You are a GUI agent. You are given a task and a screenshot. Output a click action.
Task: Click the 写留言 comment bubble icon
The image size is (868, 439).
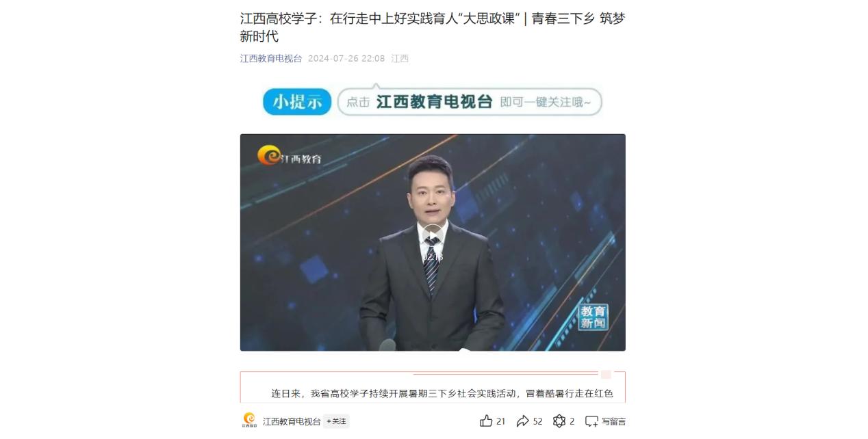point(591,421)
